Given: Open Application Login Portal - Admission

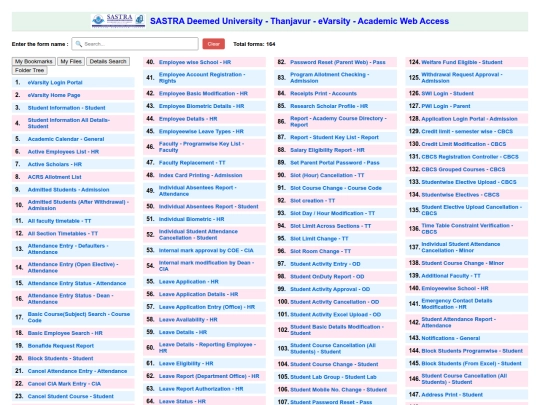Looking at the screenshot, I should click(469, 119).
